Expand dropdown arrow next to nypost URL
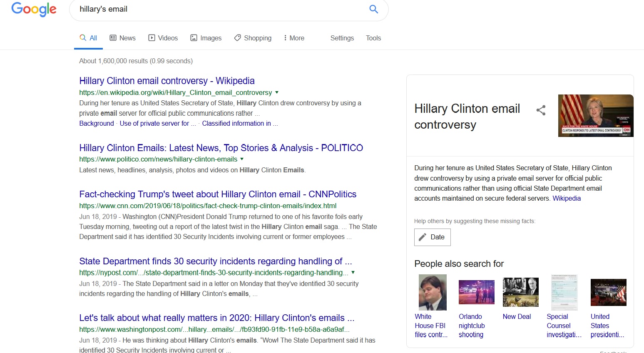This screenshot has width=644, height=353. pyautogui.click(x=353, y=272)
